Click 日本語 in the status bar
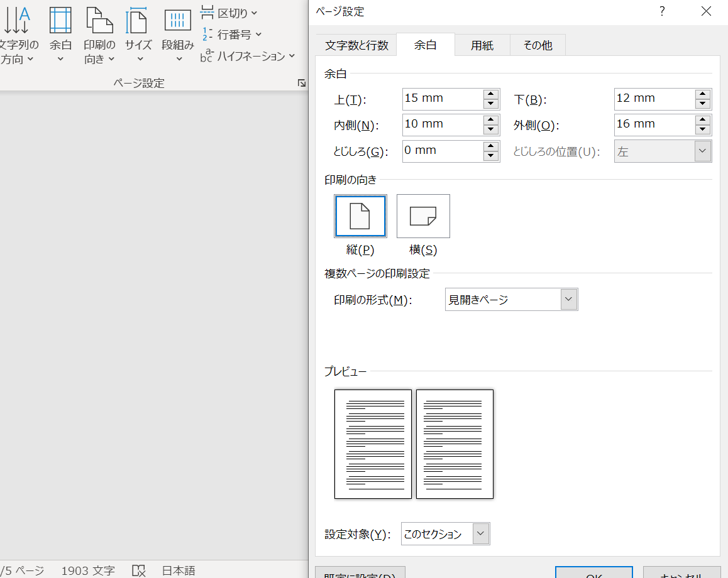 [178, 570]
